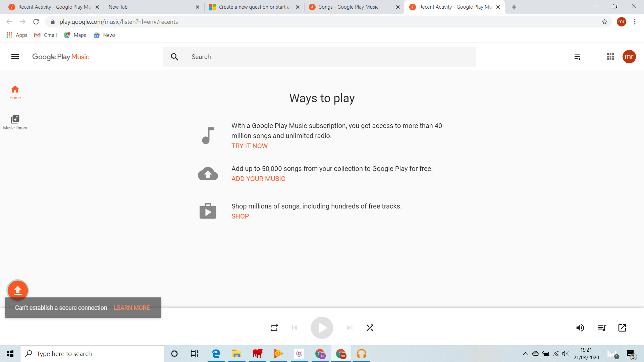Open Gmail bookmark

[x=46, y=35]
